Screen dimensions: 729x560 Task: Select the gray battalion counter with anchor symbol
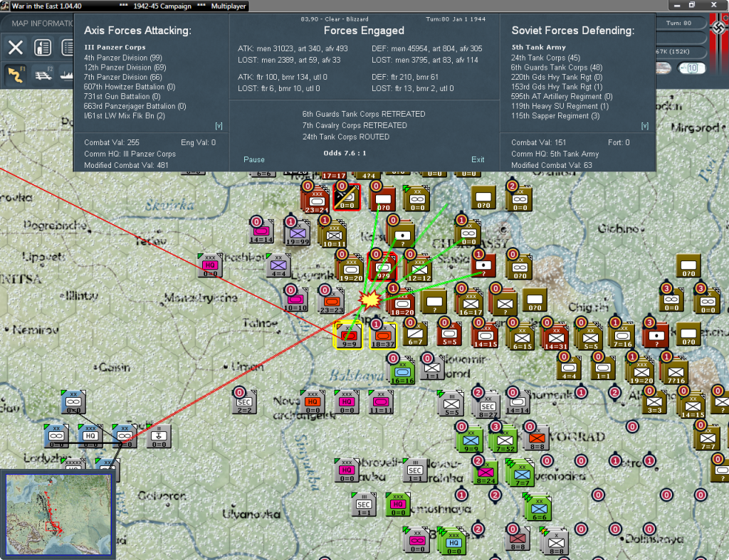(159, 436)
